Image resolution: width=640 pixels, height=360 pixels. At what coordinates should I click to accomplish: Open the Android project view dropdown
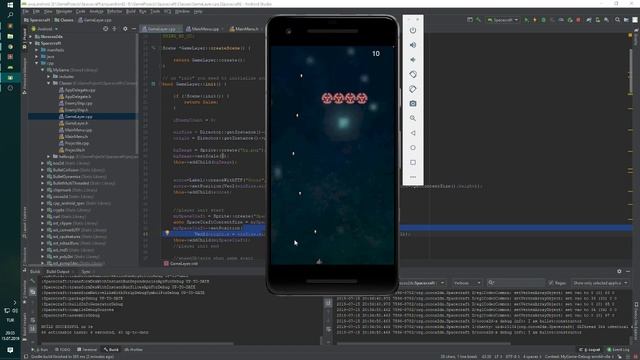pyautogui.click(x=44, y=29)
